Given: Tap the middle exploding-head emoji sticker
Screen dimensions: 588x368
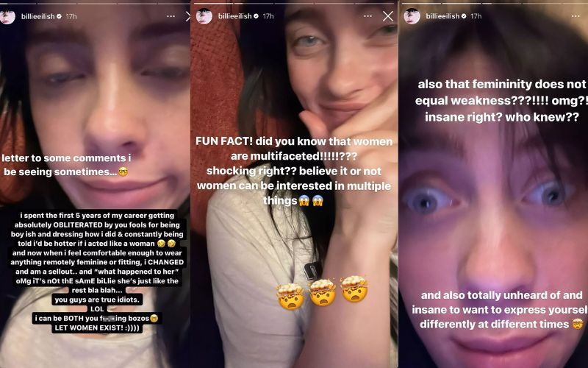Looking at the screenshot, I should [323, 293].
